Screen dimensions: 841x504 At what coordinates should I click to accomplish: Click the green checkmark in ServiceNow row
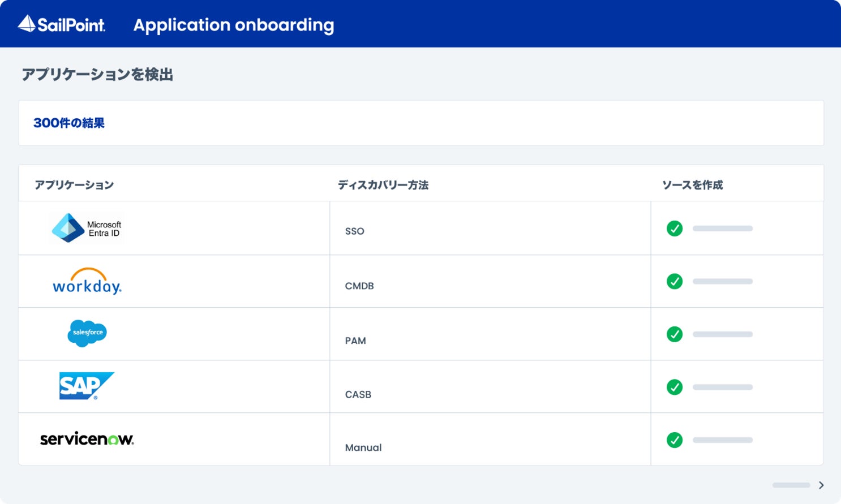pyautogui.click(x=675, y=440)
